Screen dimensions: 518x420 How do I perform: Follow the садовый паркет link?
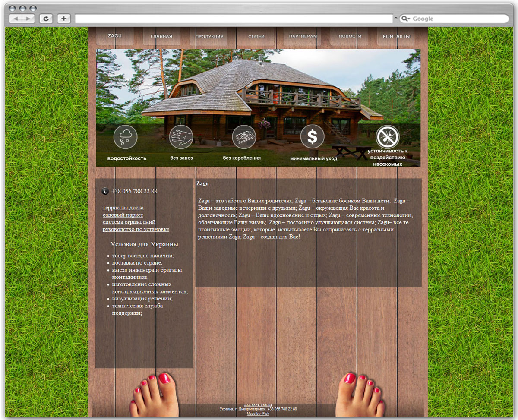coord(123,215)
